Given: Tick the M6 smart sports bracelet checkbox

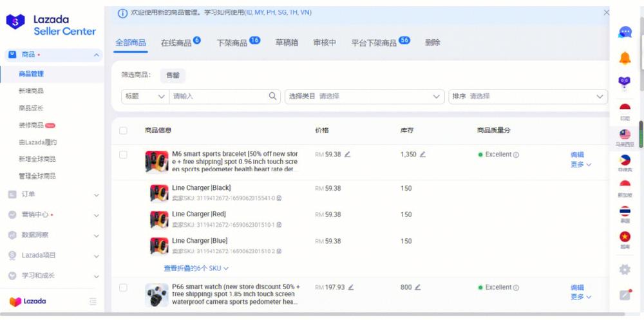Looking at the screenshot, I should [123, 155].
